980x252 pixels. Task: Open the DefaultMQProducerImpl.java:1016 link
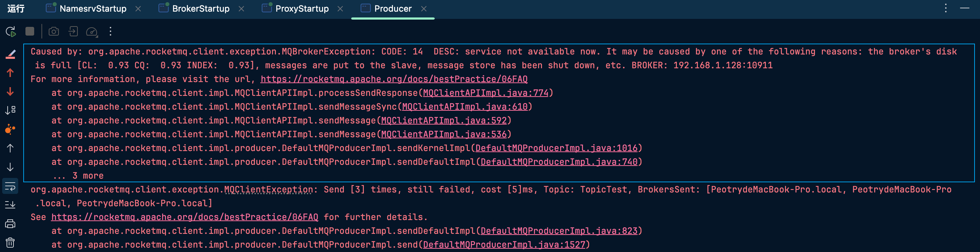tap(556, 148)
